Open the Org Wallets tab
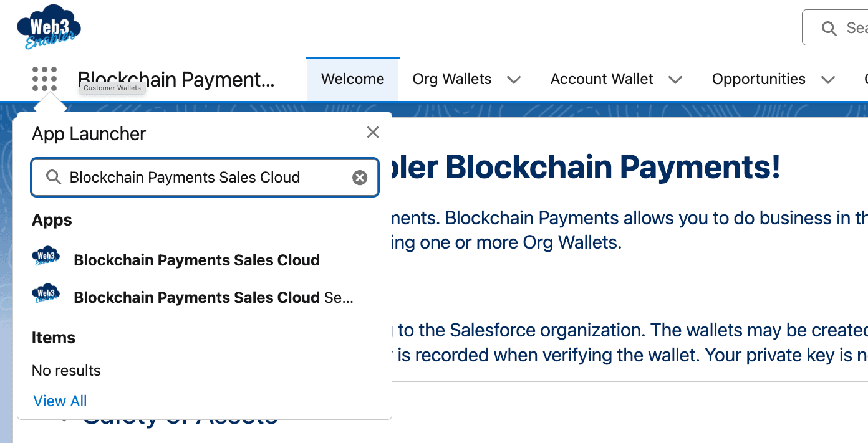 tap(452, 79)
